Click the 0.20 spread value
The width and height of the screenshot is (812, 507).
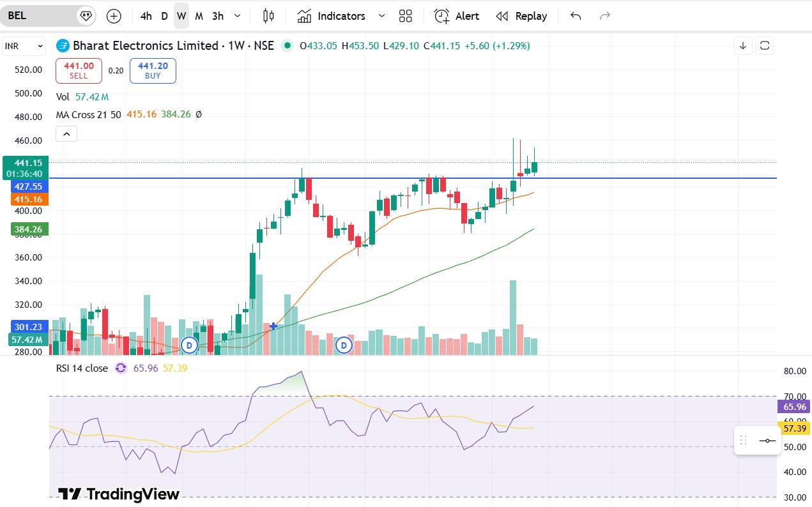[116, 71]
